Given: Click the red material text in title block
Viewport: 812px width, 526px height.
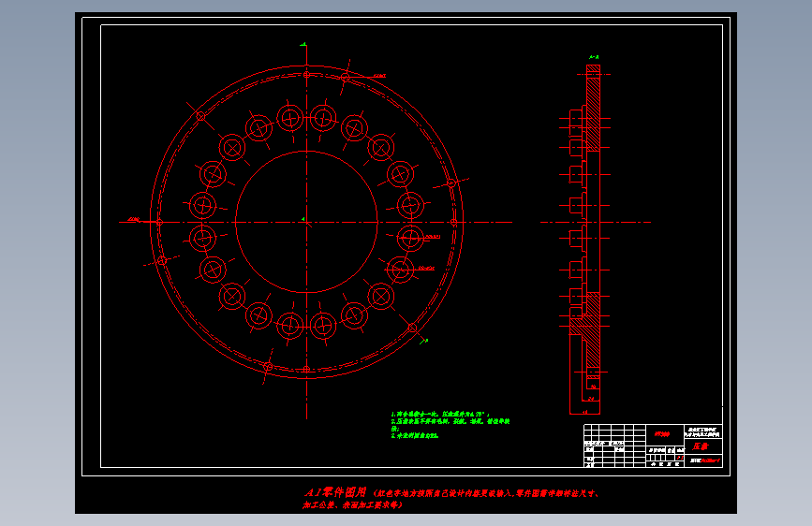Looking at the screenshot, I should click(x=661, y=434).
